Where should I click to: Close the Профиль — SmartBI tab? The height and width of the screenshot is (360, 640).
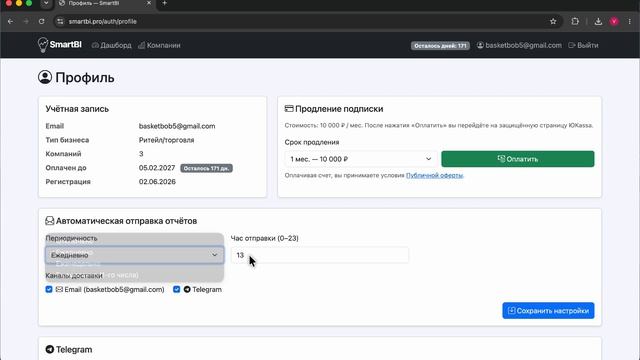[x=149, y=3]
